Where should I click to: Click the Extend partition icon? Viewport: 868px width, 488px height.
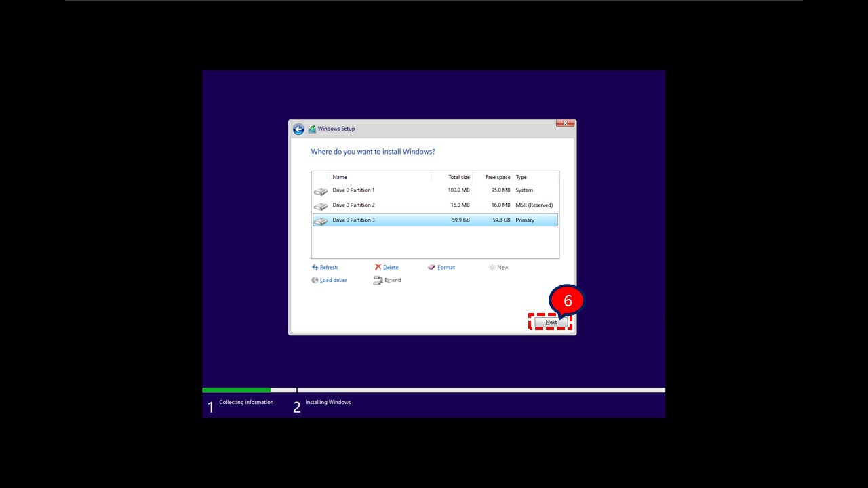(378, 281)
